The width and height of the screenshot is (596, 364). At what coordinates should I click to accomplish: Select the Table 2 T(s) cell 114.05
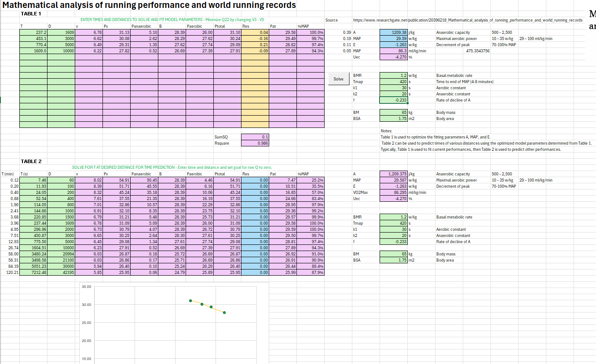[x=33, y=205]
